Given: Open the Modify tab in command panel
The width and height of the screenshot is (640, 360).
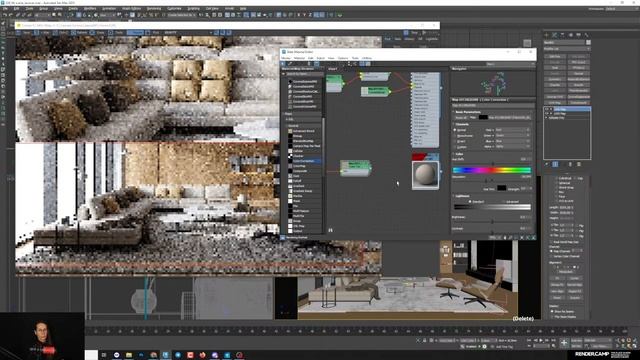Looking at the screenshot, I should click(x=554, y=35).
